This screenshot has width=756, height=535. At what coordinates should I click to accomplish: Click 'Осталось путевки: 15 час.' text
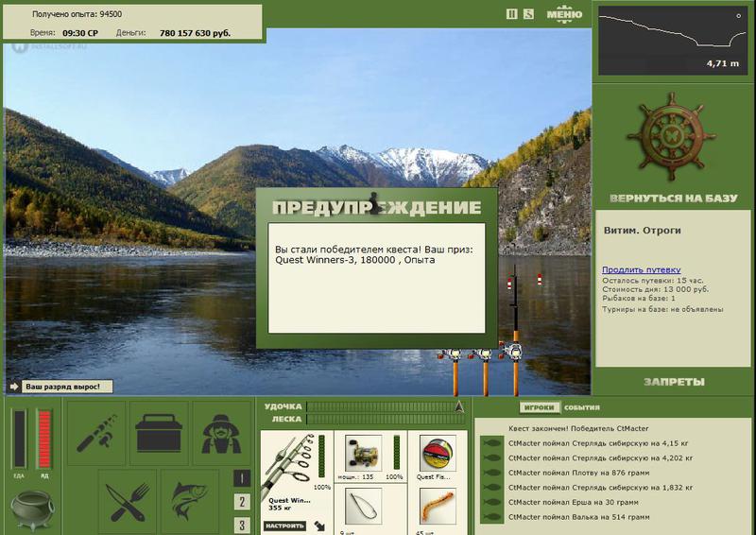click(x=653, y=281)
